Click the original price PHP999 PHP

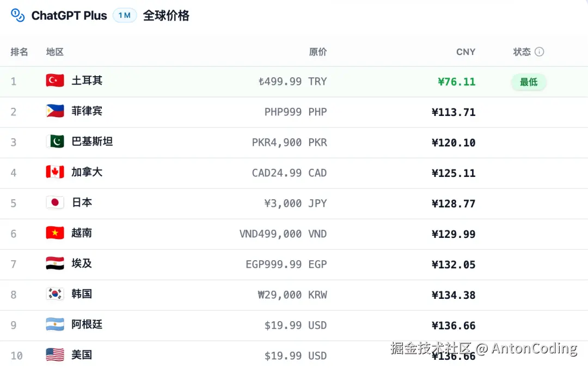pos(296,112)
